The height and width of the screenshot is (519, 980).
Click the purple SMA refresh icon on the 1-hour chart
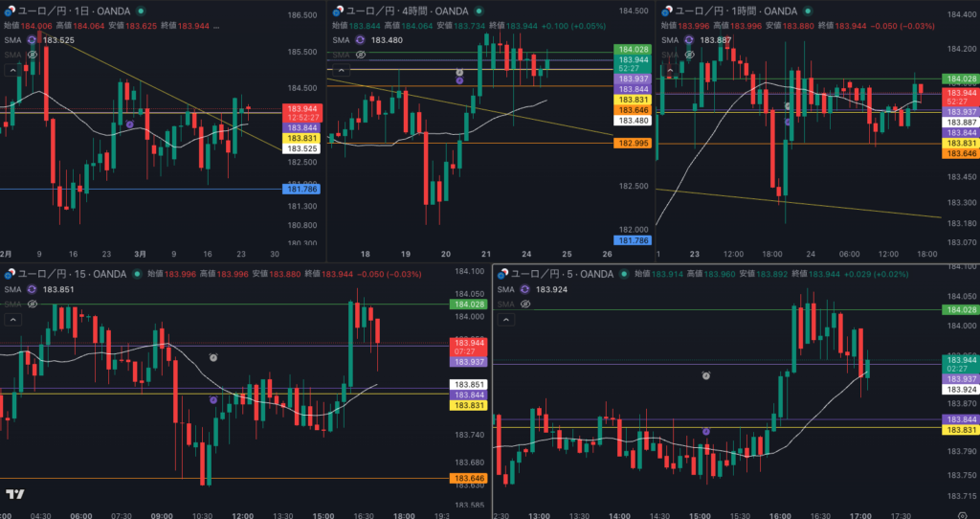pyautogui.click(x=688, y=40)
